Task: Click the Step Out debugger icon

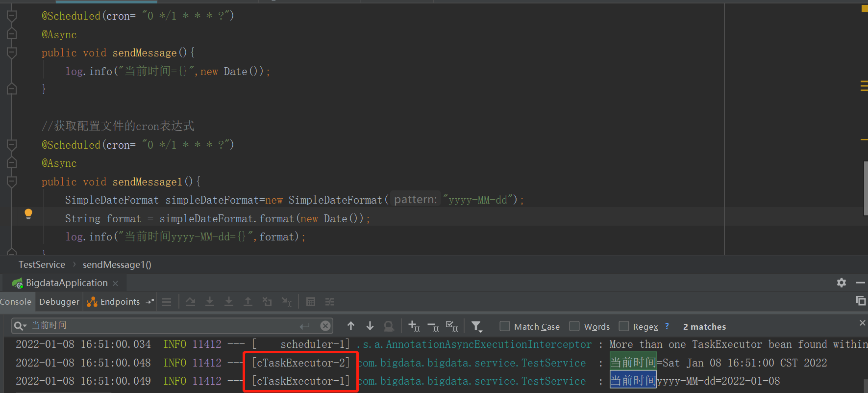Action: click(x=248, y=302)
